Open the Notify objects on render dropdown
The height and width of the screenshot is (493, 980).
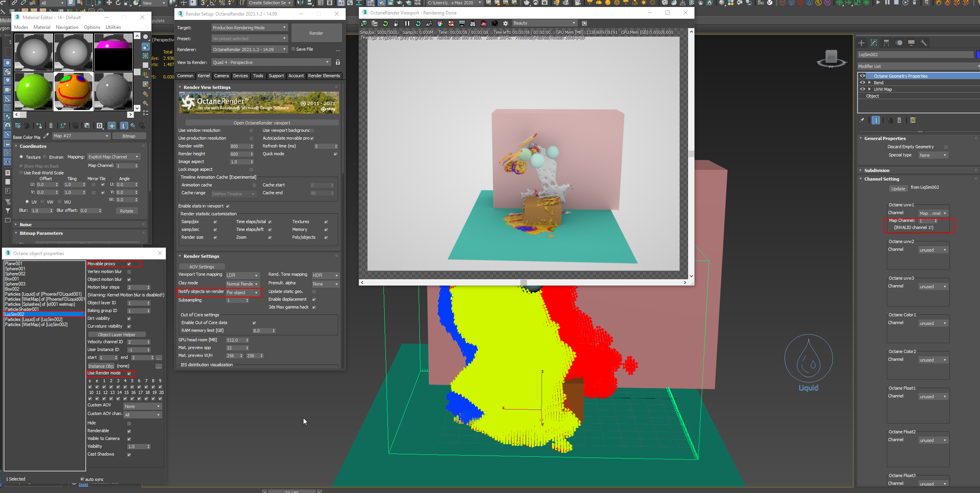pyautogui.click(x=243, y=293)
